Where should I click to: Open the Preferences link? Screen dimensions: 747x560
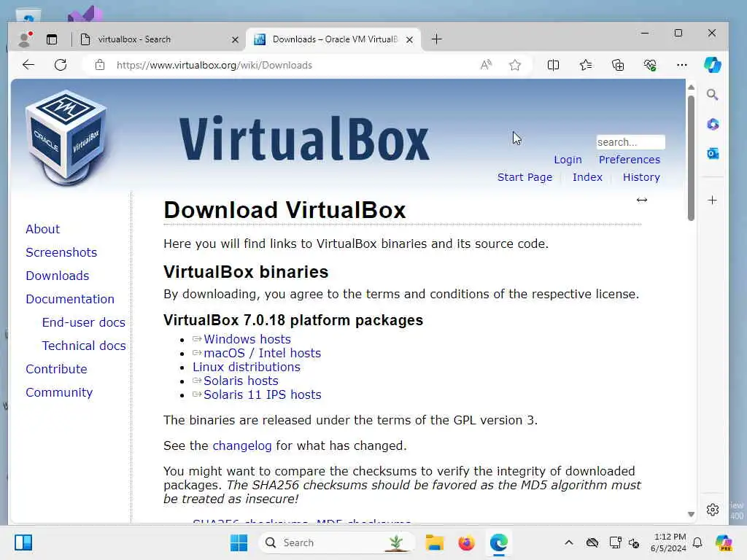[630, 160]
